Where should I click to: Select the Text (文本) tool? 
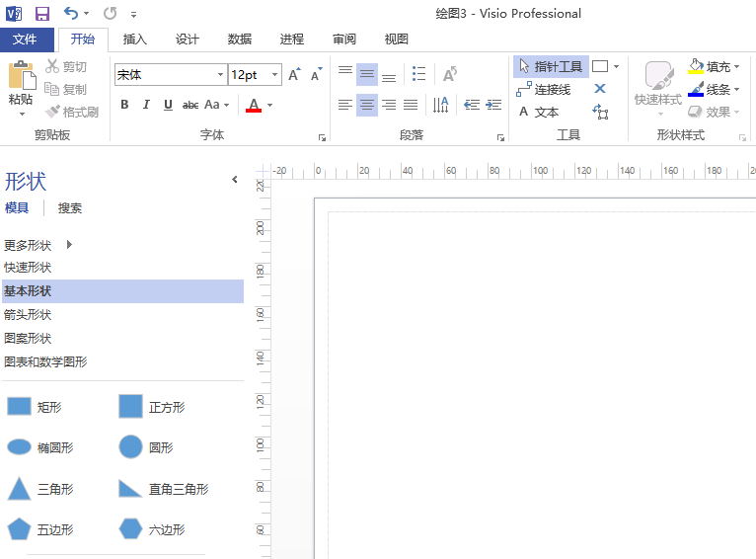point(538,112)
